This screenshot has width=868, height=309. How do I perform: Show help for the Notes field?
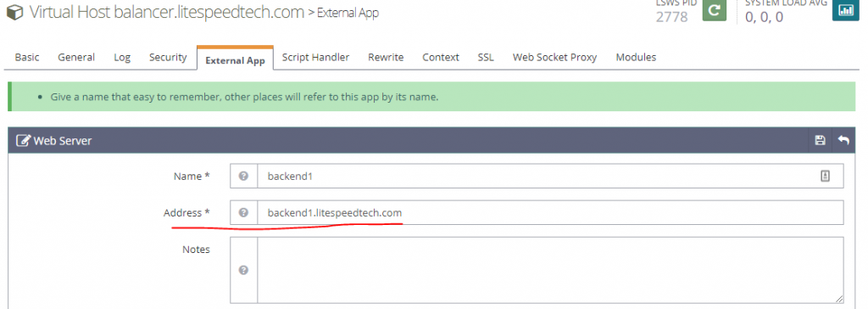click(x=243, y=270)
